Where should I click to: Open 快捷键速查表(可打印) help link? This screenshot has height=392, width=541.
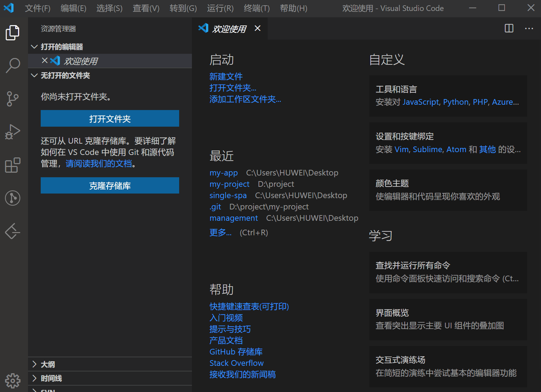[x=249, y=306]
